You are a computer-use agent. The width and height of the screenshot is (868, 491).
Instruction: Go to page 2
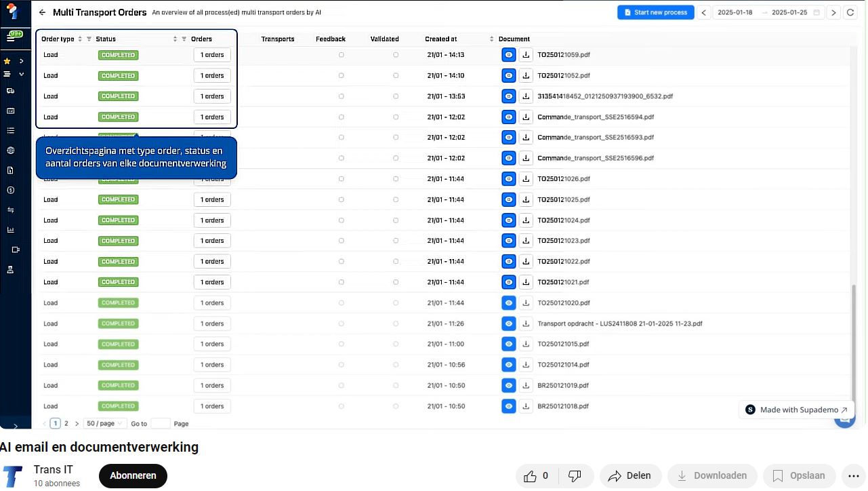(66, 424)
